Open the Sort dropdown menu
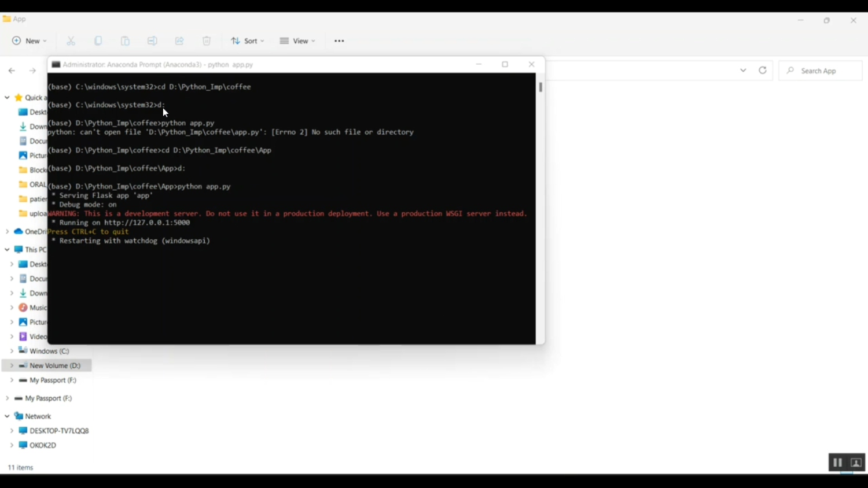The width and height of the screenshot is (868, 488). click(248, 41)
